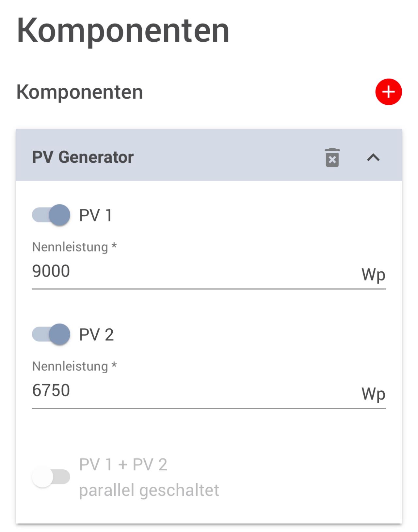Screen dimensions: 418x532
Task: Click the large Komponenten page title
Action: 123,31
